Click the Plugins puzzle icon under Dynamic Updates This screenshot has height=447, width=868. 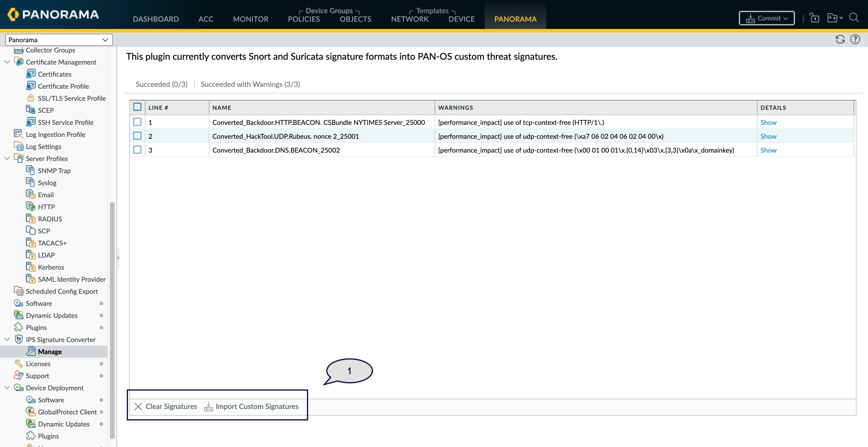click(x=18, y=328)
